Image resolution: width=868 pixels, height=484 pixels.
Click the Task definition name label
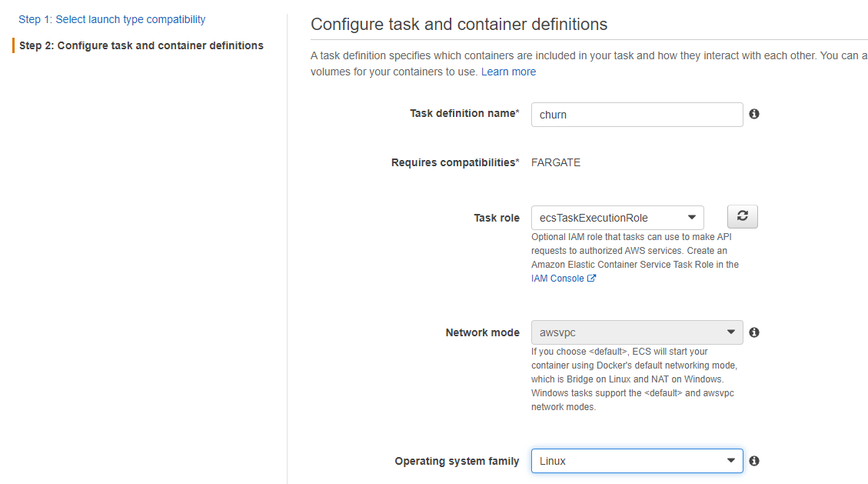[464, 113]
